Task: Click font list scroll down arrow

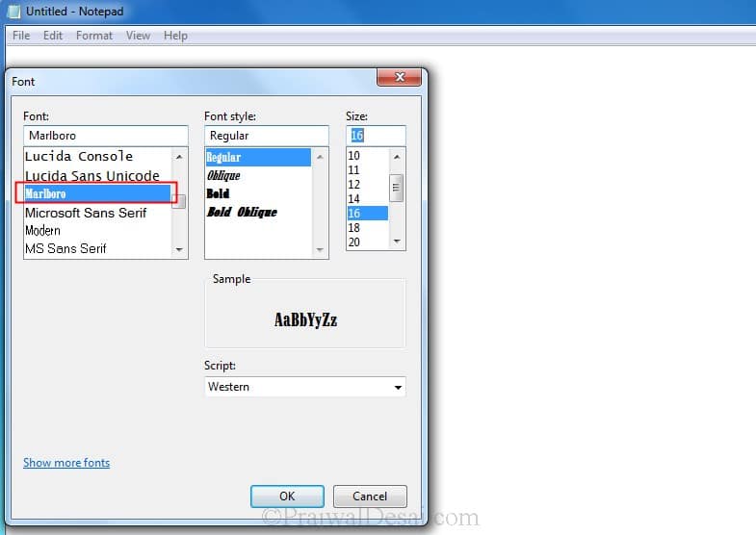Action: 179,249
